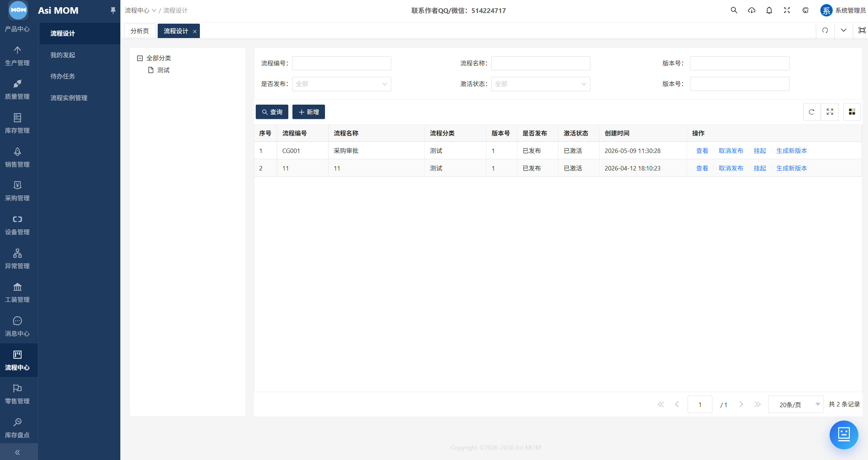Click the 新增 button
The image size is (868, 460).
point(309,112)
